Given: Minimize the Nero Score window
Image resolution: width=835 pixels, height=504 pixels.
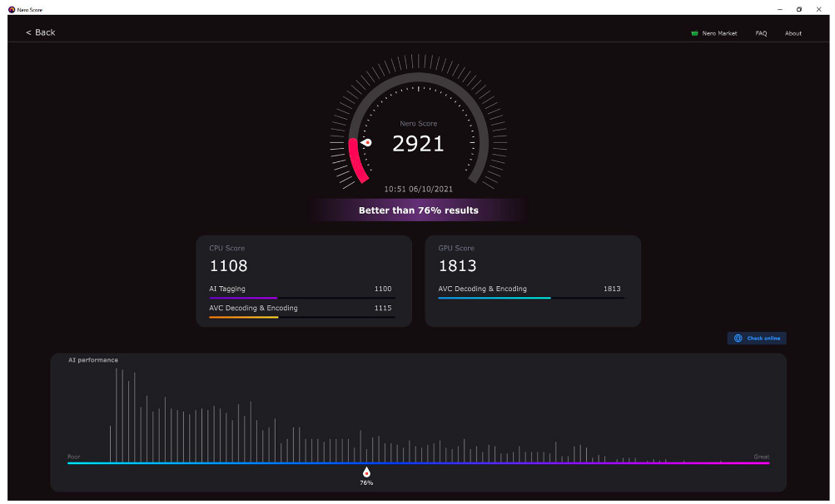Looking at the screenshot, I should [779, 10].
